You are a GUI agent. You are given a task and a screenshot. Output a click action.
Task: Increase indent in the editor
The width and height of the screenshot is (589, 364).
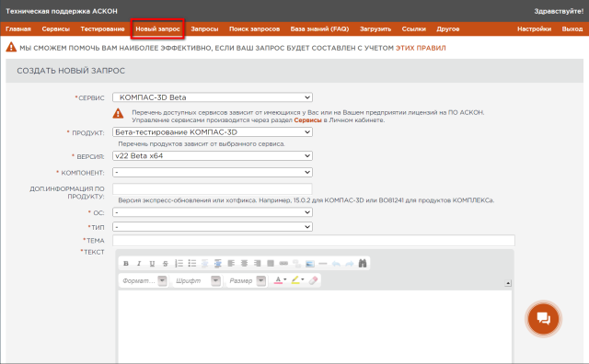(x=218, y=264)
